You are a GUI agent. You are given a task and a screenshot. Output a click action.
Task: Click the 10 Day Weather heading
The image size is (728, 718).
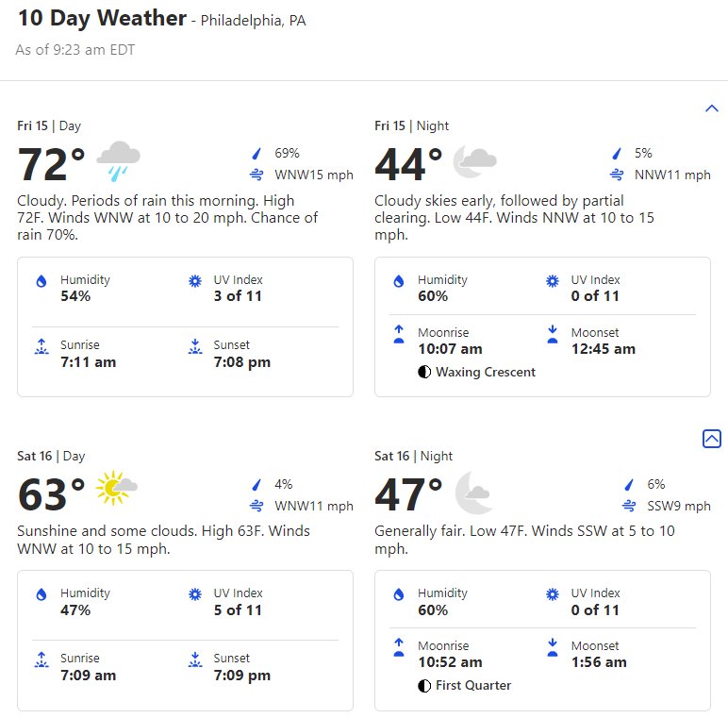point(102,19)
